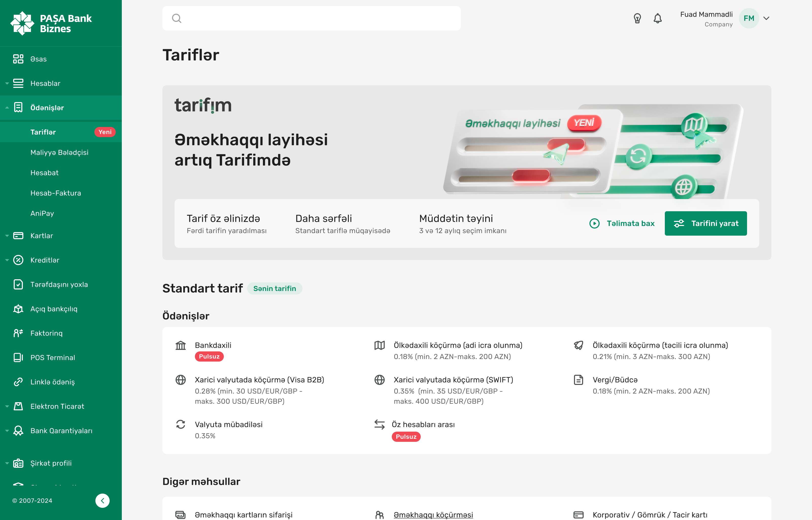
Task: Click the lightbulb tips icon in header
Action: pyautogui.click(x=637, y=18)
